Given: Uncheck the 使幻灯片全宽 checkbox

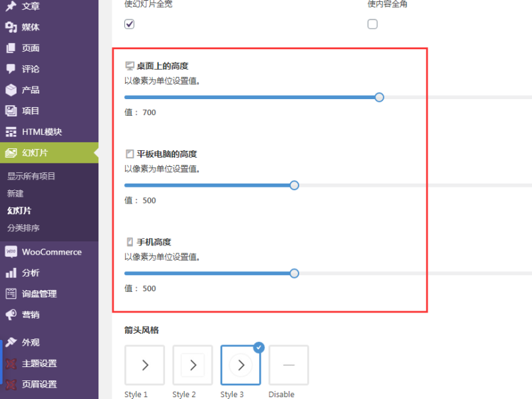Looking at the screenshot, I should (129, 24).
